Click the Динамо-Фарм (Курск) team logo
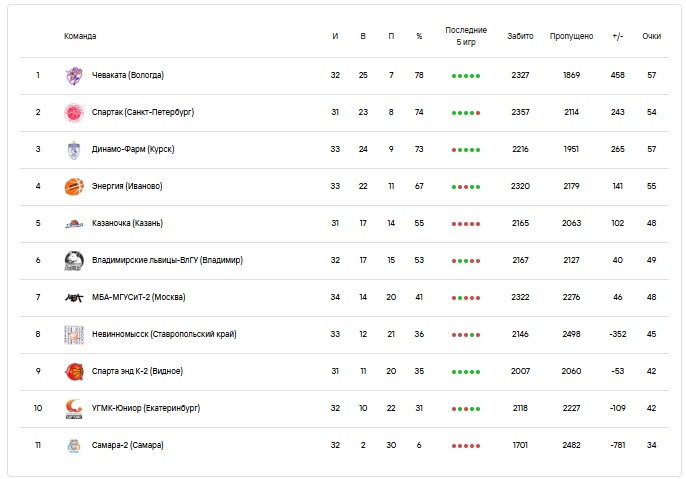This screenshot has width=686, height=479. [74, 150]
